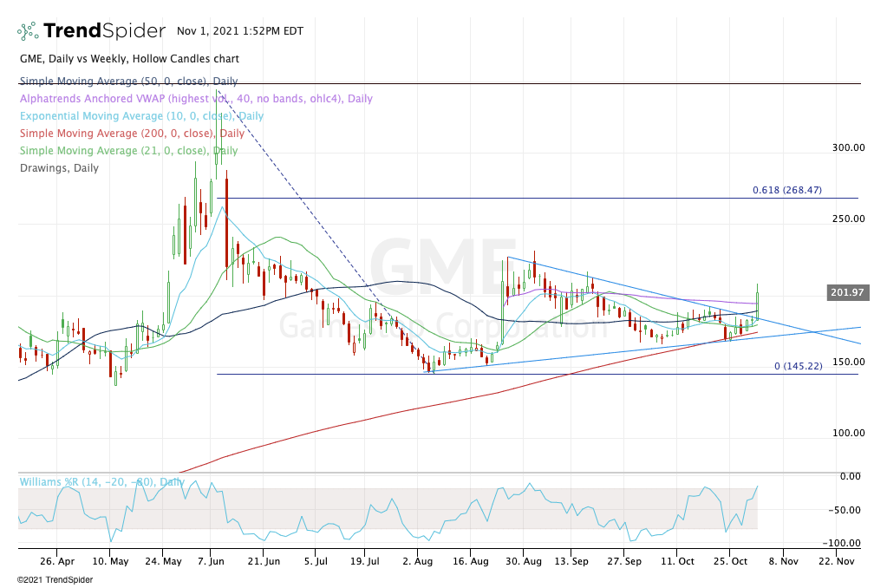Click the '25. Oct' date axis label
This screenshot has width=887, height=588.
(x=730, y=561)
